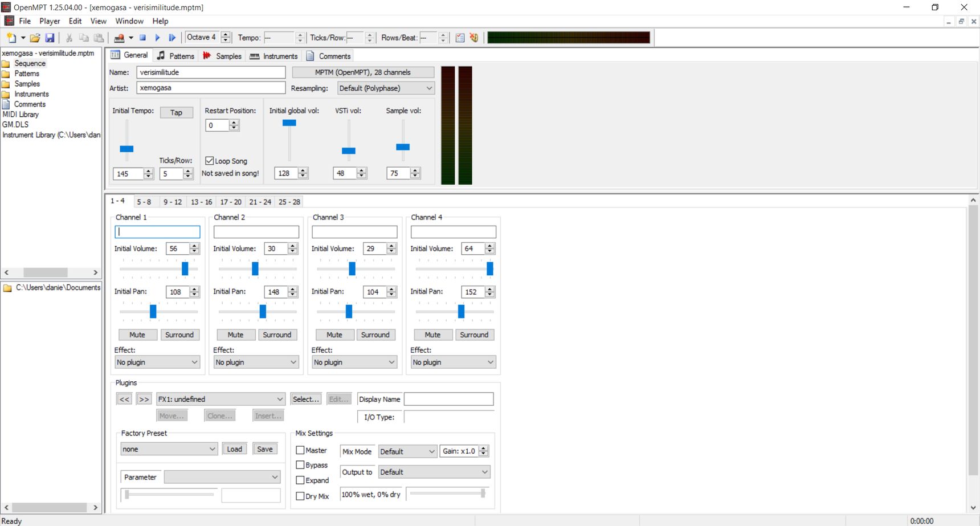Enable the Expand checkbox
The width and height of the screenshot is (980, 526).
pos(300,480)
